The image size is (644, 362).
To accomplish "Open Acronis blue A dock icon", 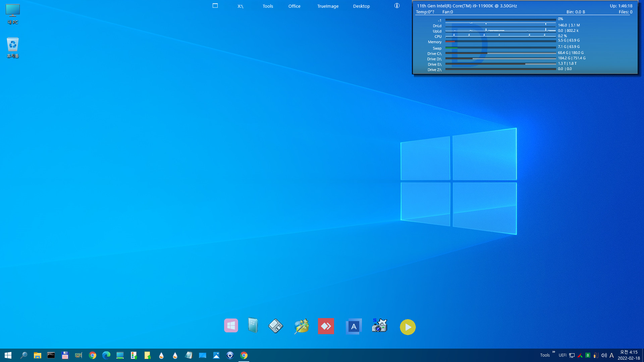I will pos(354,326).
